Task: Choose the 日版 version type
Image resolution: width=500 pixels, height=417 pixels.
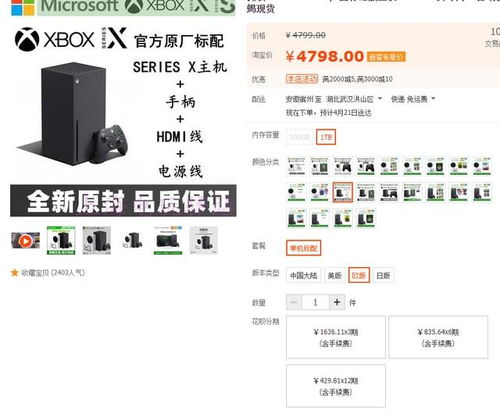Action: 383,275
